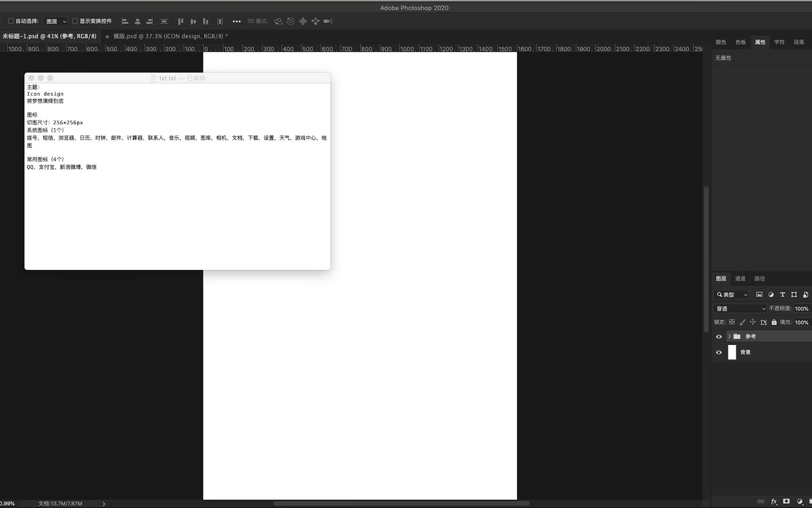Image resolution: width=812 pixels, height=508 pixels.
Task: Select the 图层 panel tab
Action: pos(721,278)
